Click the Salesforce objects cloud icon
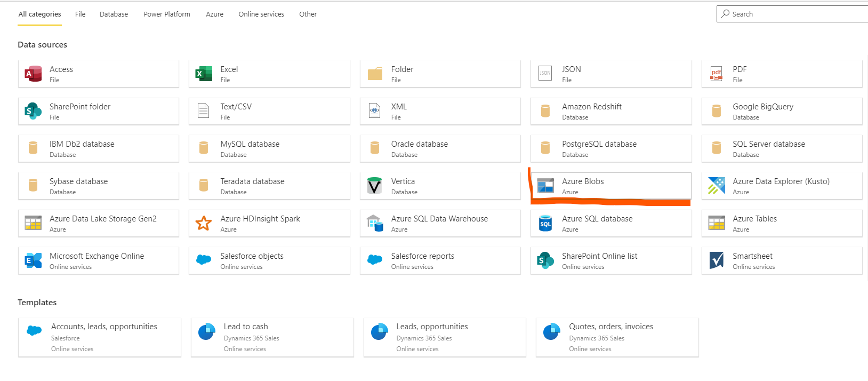 [204, 259]
